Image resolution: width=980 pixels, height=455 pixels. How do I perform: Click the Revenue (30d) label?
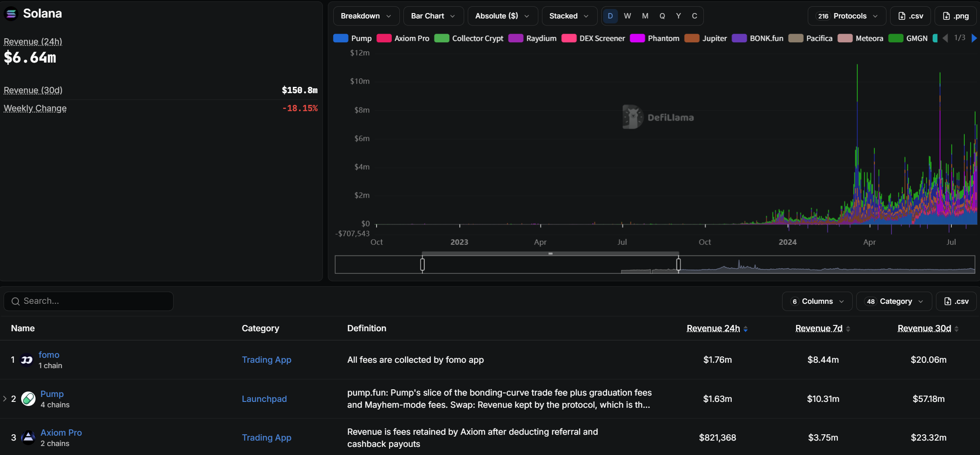click(x=33, y=90)
